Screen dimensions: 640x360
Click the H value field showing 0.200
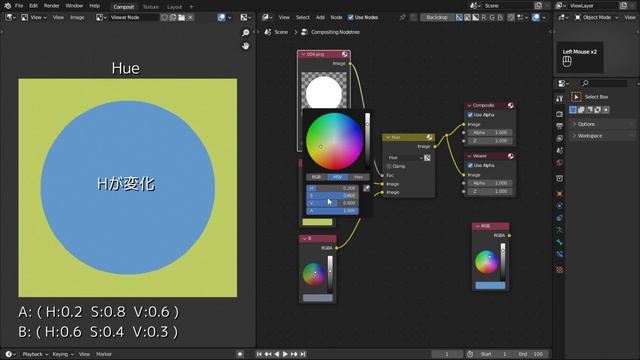click(x=333, y=188)
